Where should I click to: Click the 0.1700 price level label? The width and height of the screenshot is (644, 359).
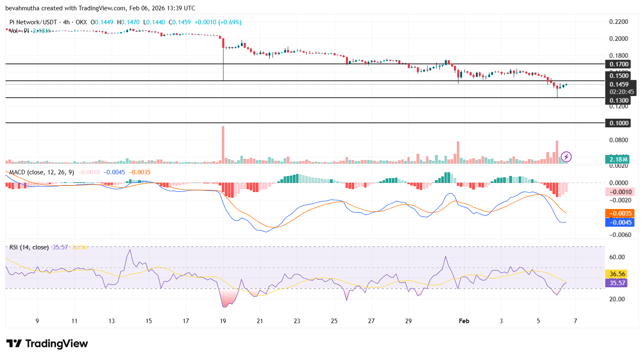click(619, 64)
